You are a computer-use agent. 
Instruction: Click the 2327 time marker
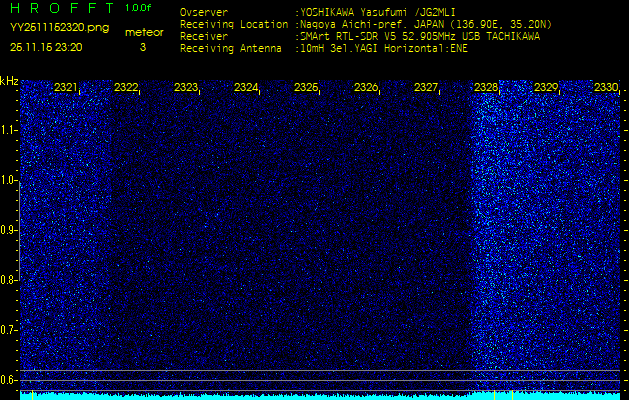426,87
